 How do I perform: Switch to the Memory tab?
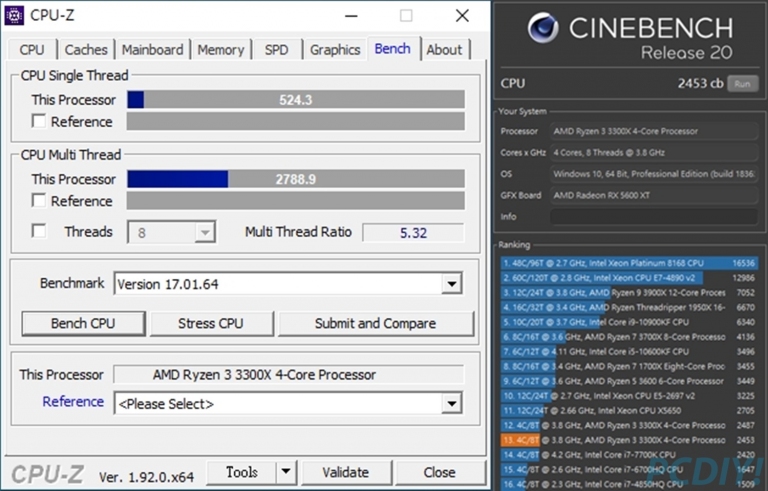(x=221, y=49)
